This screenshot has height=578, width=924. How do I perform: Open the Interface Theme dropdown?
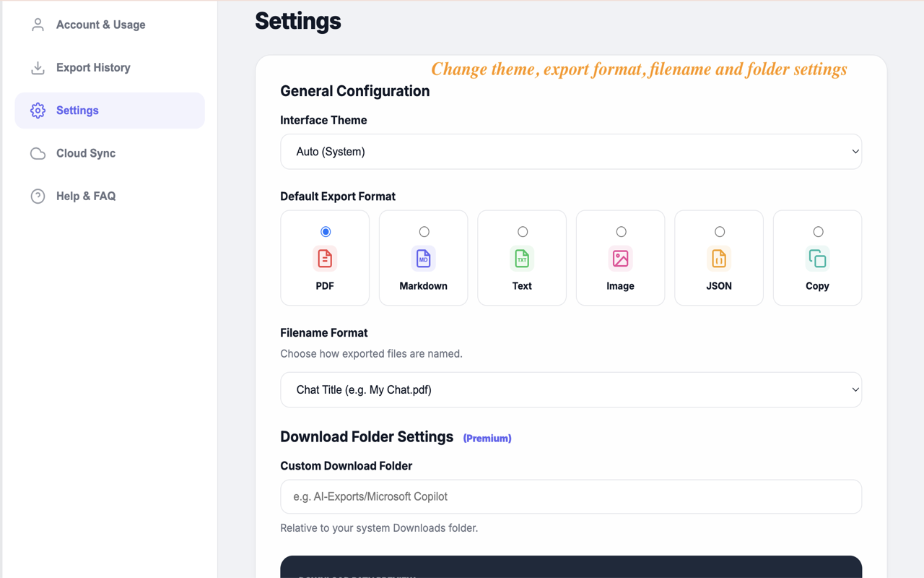tap(571, 152)
